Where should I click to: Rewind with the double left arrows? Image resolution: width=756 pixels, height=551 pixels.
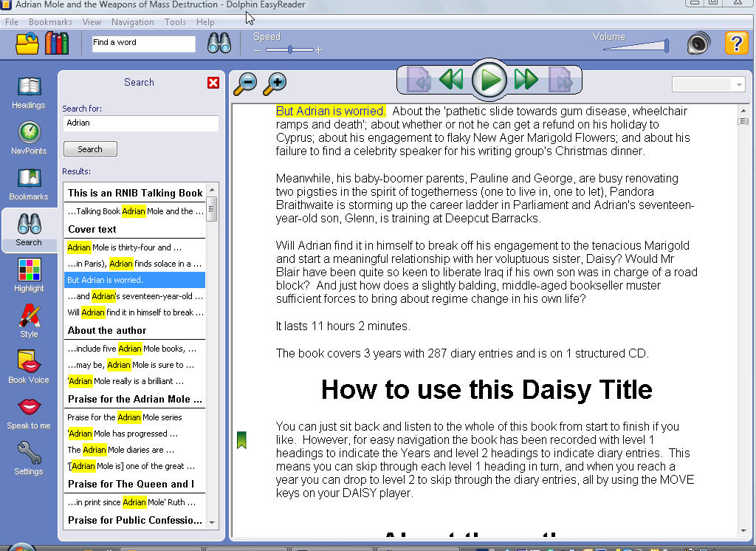(x=451, y=79)
